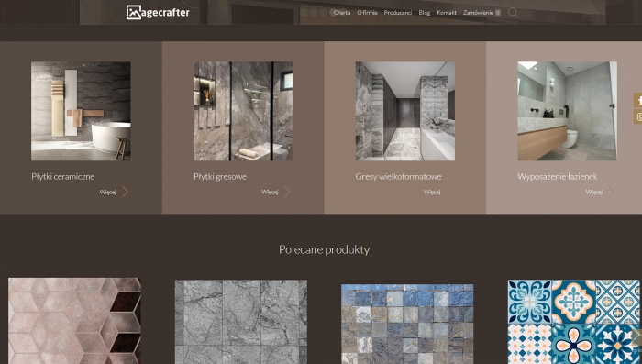This screenshot has width=642, height=364.
Task: Open the Płytki ceramiczne category title
Action: click(63, 176)
